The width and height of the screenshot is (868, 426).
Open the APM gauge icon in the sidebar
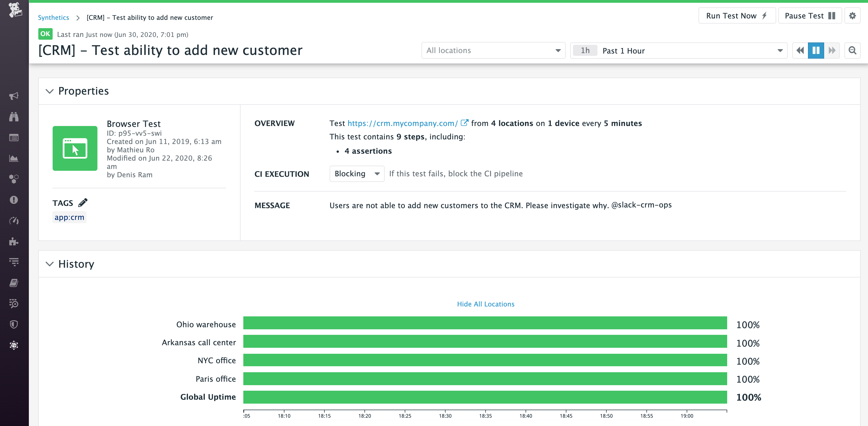(x=14, y=221)
